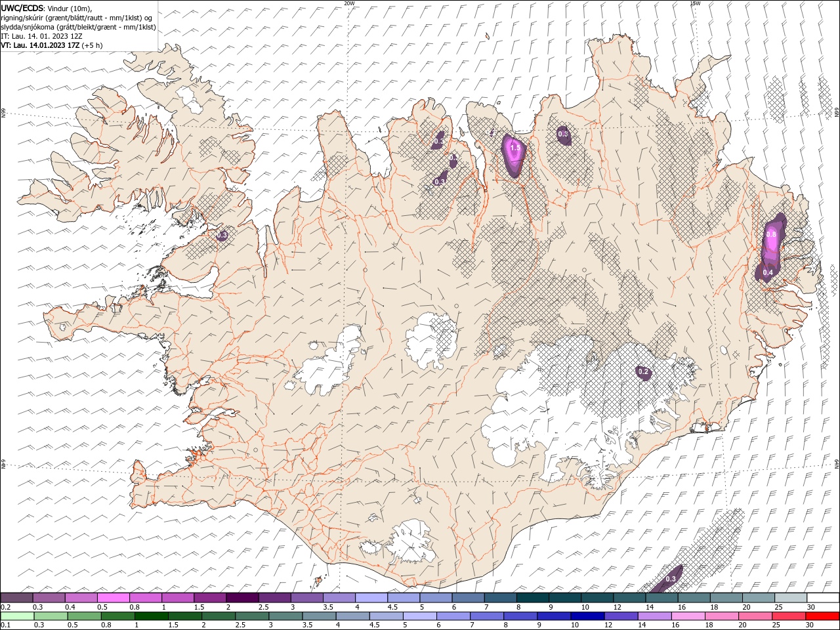Select the pale gray swatch above '25' in the upper scale

click(x=791, y=598)
